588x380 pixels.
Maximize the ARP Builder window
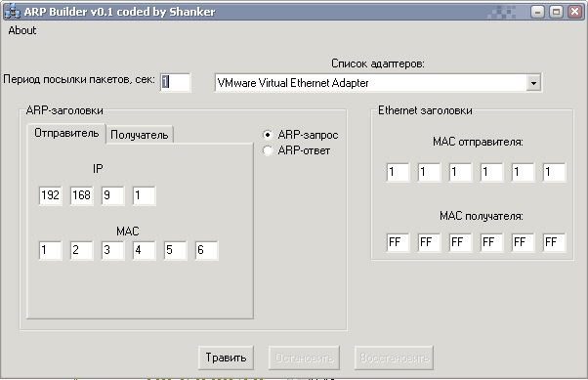(x=556, y=12)
